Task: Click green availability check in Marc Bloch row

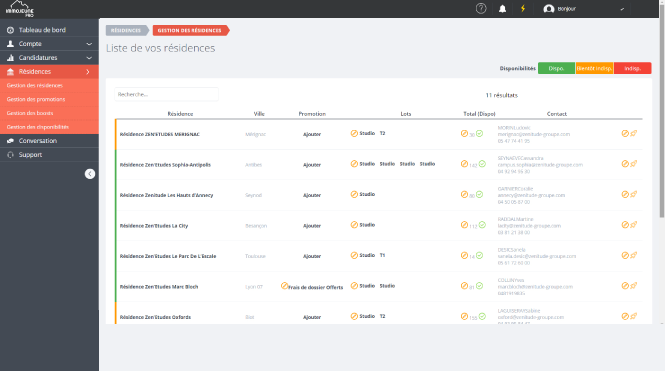Action: [x=479, y=286]
